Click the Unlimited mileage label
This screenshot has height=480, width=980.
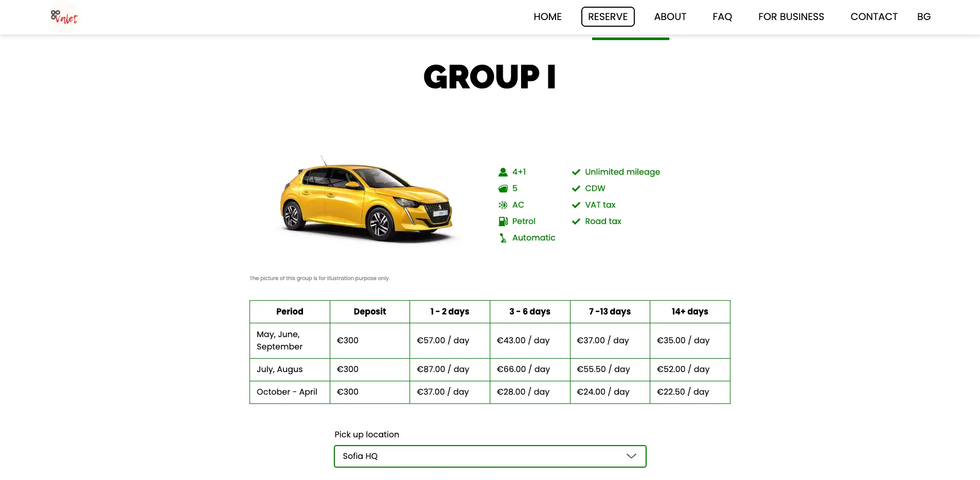point(622,172)
